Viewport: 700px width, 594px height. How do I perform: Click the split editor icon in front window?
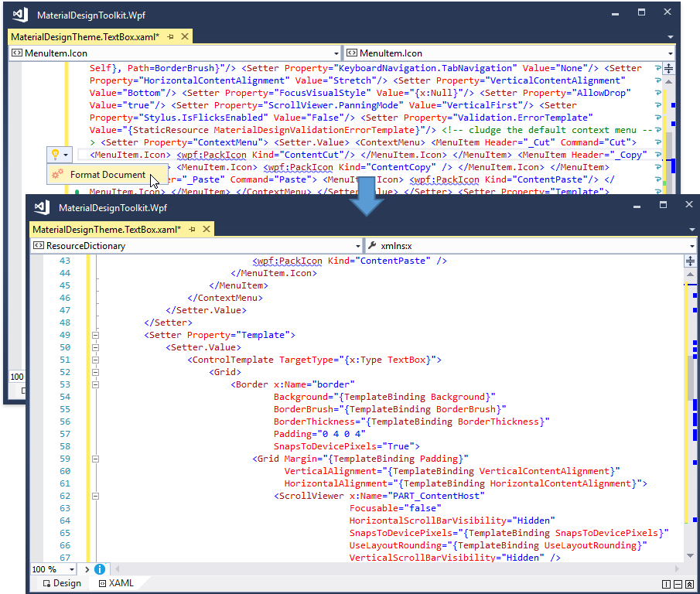690,261
